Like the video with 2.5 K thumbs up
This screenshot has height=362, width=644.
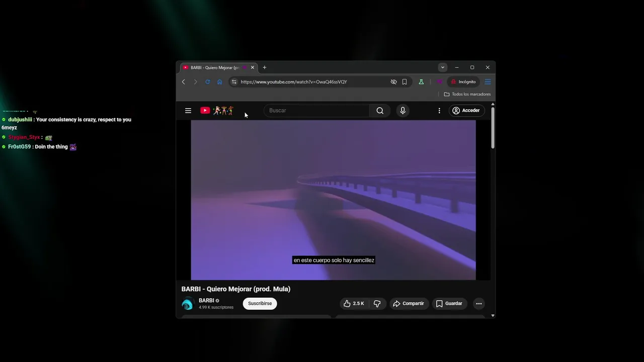point(354,304)
